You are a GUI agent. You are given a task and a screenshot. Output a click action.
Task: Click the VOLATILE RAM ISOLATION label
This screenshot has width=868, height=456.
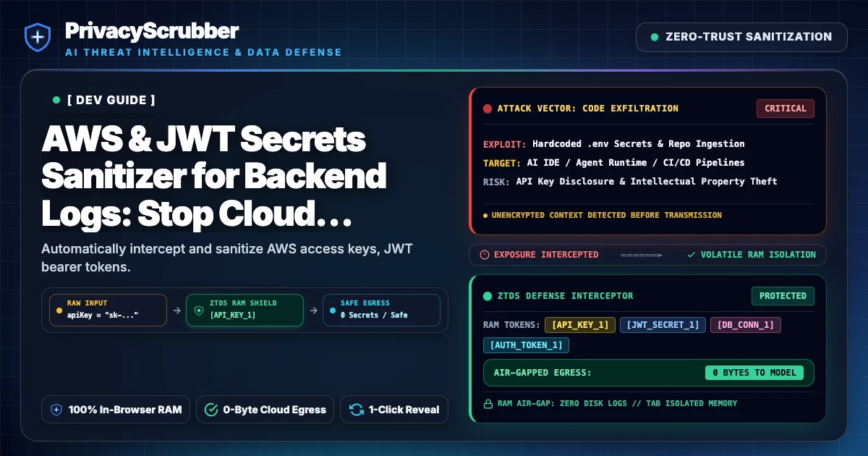758,255
